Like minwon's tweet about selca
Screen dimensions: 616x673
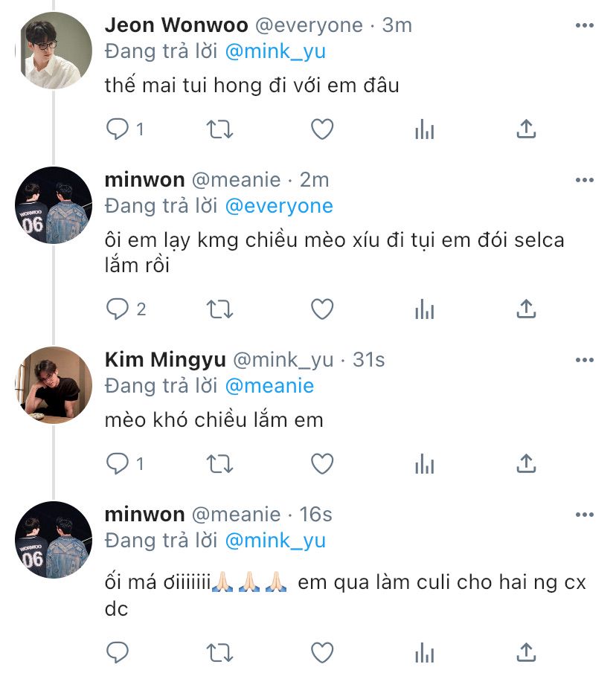[321, 308]
